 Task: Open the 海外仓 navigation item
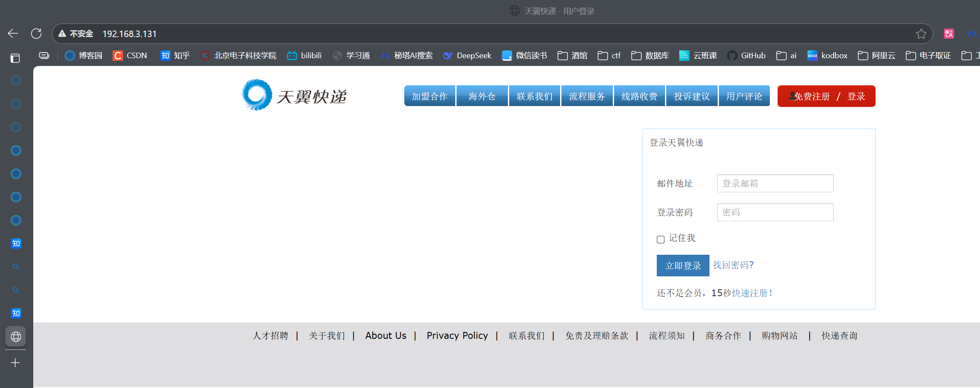(x=482, y=96)
